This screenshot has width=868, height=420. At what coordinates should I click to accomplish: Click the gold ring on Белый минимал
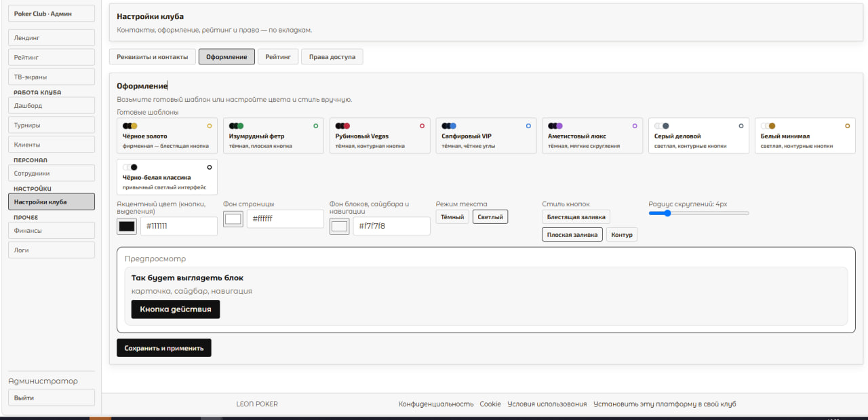point(848,126)
